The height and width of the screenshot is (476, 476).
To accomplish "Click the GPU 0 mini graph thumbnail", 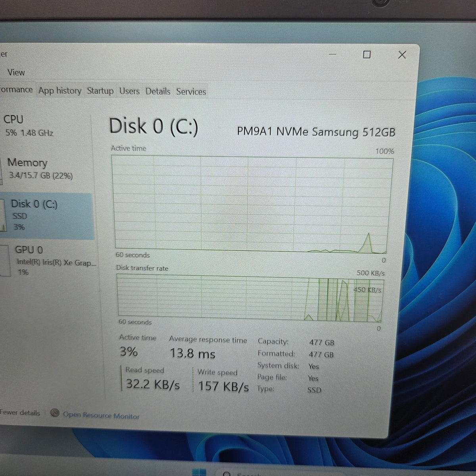I will pos(4,261).
